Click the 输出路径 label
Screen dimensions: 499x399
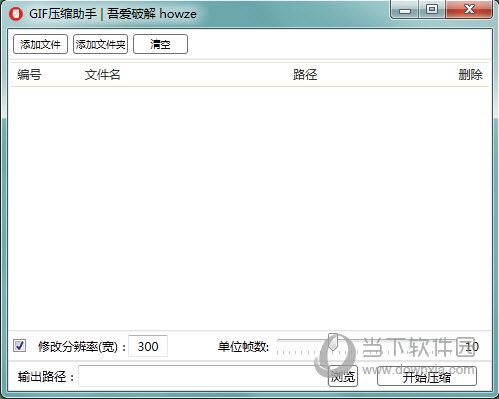[46, 377]
